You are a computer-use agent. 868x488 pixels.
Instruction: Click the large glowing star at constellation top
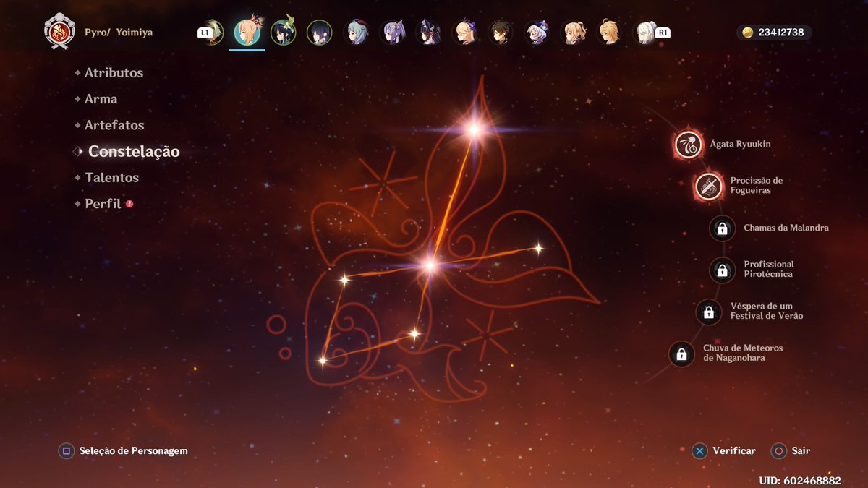point(475,129)
